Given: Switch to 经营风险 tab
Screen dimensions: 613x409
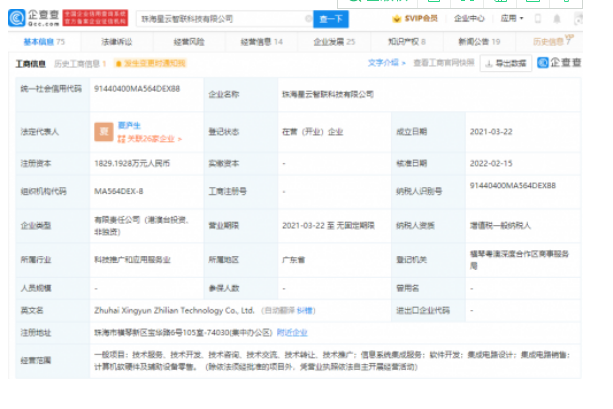Looking at the screenshot, I should click(189, 42).
